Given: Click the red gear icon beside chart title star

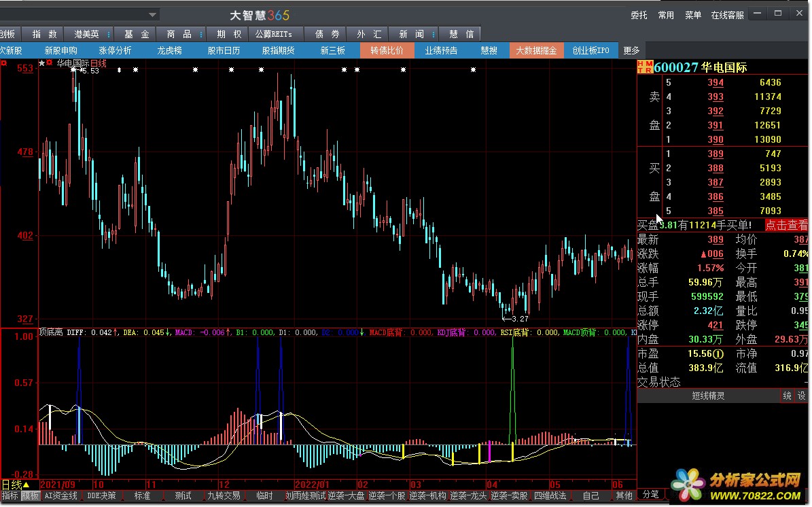Looking at the screenshot, I should (49, 63).
